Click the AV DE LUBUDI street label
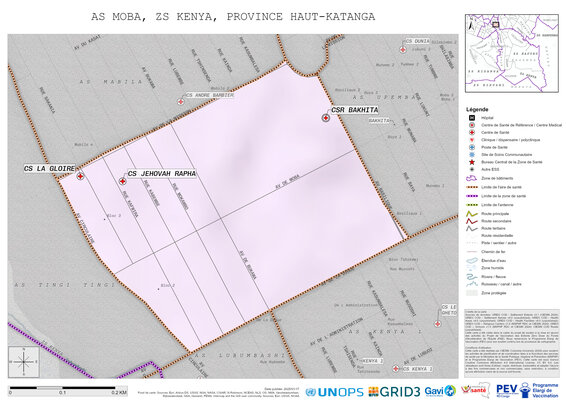566x400 pixels. point(418,357)
